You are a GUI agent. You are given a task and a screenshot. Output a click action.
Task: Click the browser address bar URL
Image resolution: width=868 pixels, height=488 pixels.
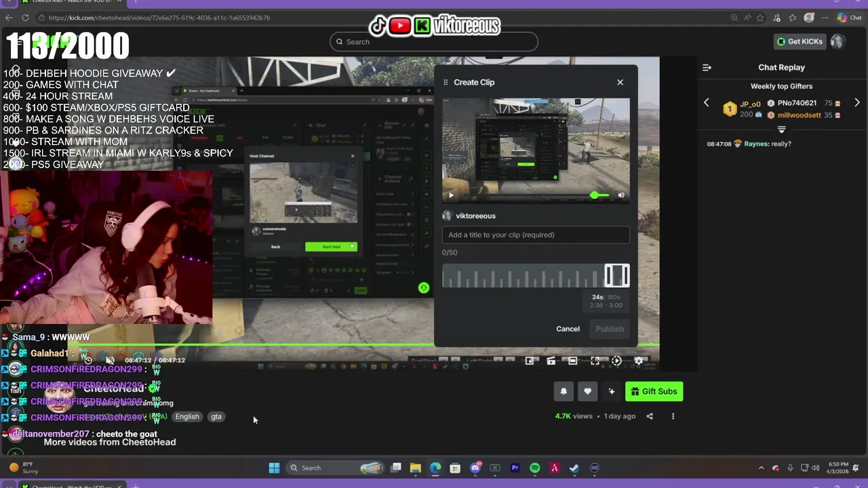click(x=159, y=18)
